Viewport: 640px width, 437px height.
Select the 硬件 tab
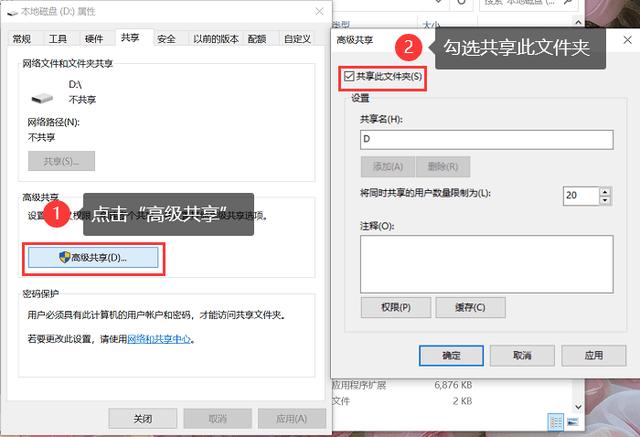tap(94, 39)
